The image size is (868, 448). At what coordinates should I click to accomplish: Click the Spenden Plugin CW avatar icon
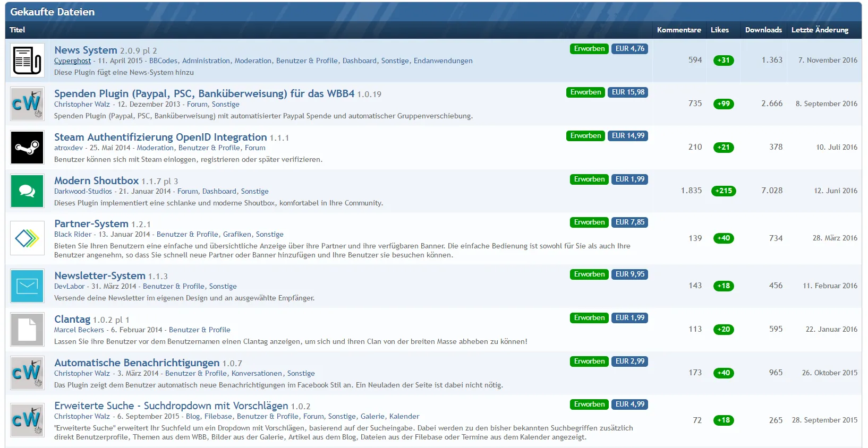(x=27, y=104)
